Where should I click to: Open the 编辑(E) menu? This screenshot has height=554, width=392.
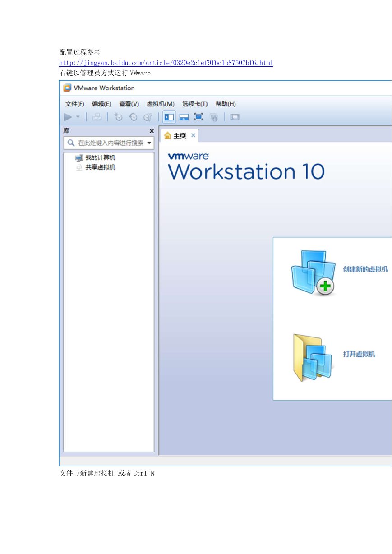(x=101, y=104)
